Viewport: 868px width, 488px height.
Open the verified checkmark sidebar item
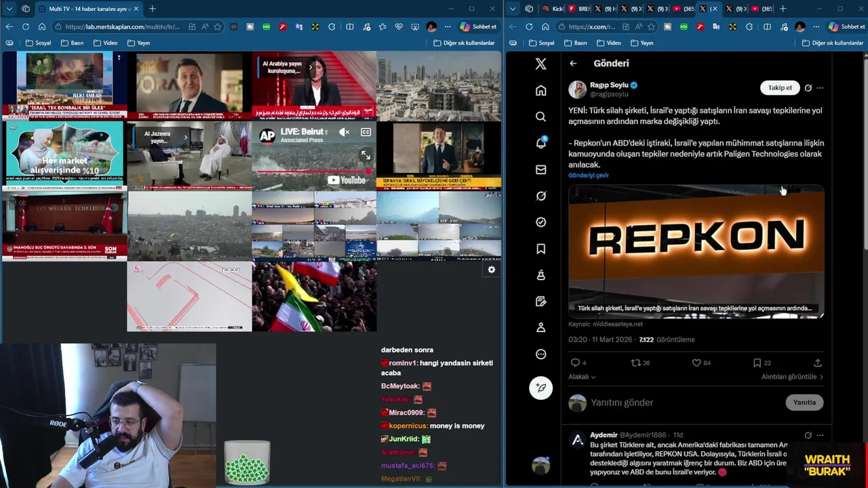coord(540,222)
